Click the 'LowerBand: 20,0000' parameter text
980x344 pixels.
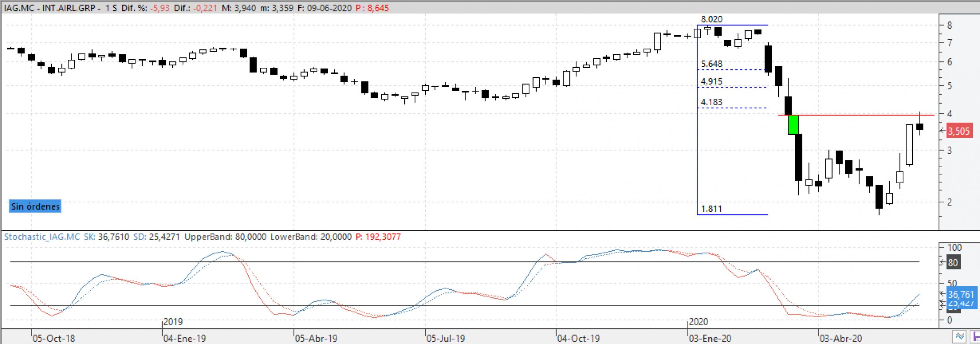click(311, 237)
